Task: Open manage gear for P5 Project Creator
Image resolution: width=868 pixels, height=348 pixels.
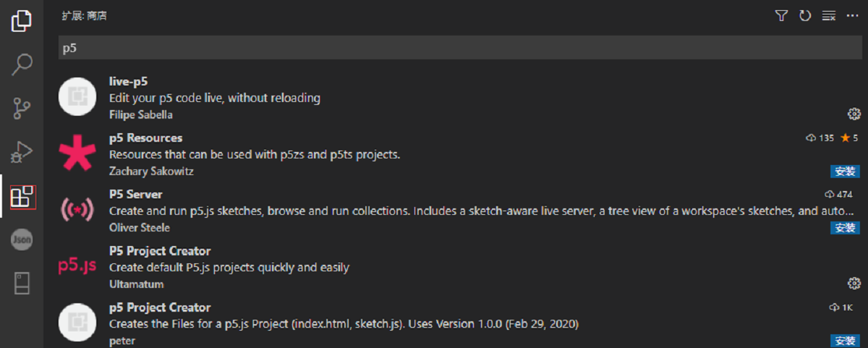Action: (854, 283)
